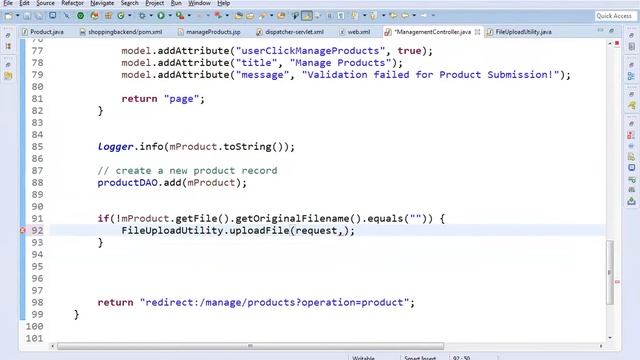Viewport: 640px width, 360px height.
Task: Click the yellow Navigator icon in left sidebar
Action: [x=8, y=76]
